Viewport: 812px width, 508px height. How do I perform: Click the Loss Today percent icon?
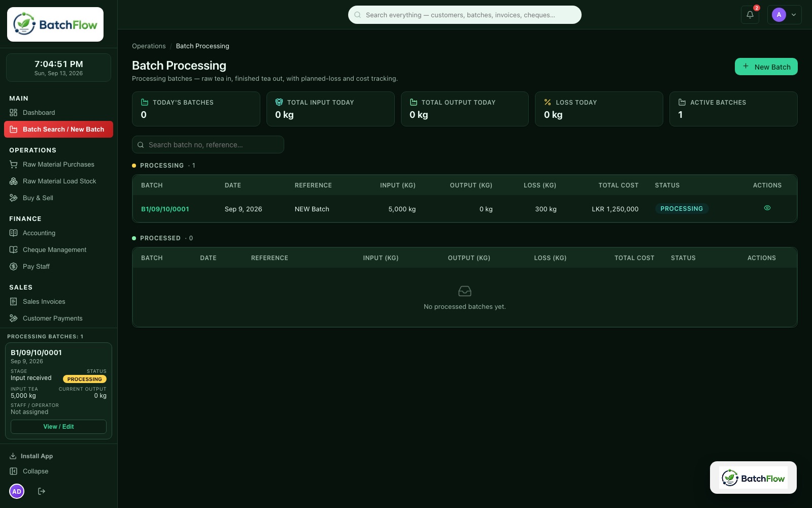548,102
